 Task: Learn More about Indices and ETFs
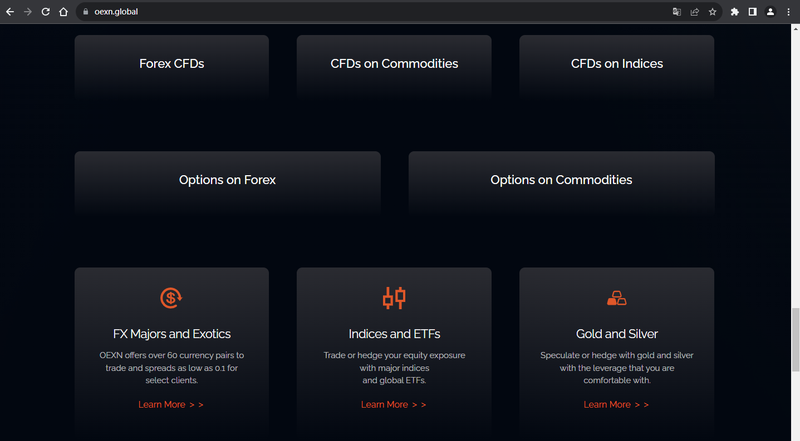click(x=393, y=404)
